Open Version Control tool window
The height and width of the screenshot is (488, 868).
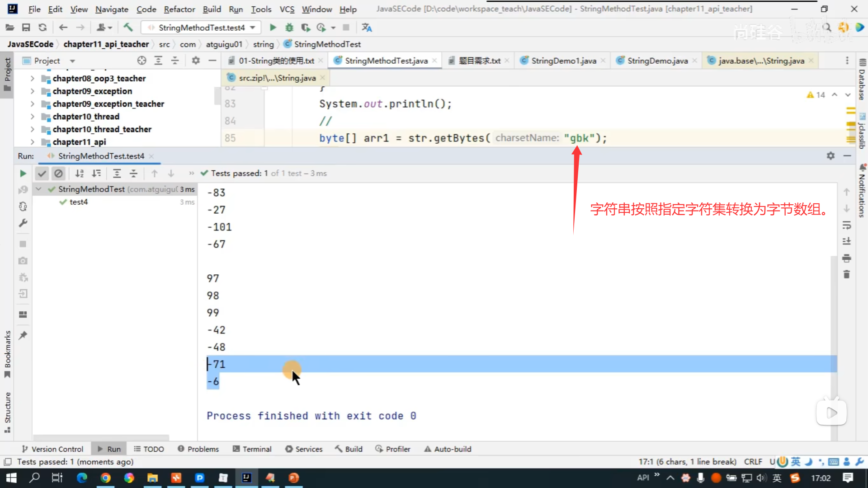tap(52, 449)
